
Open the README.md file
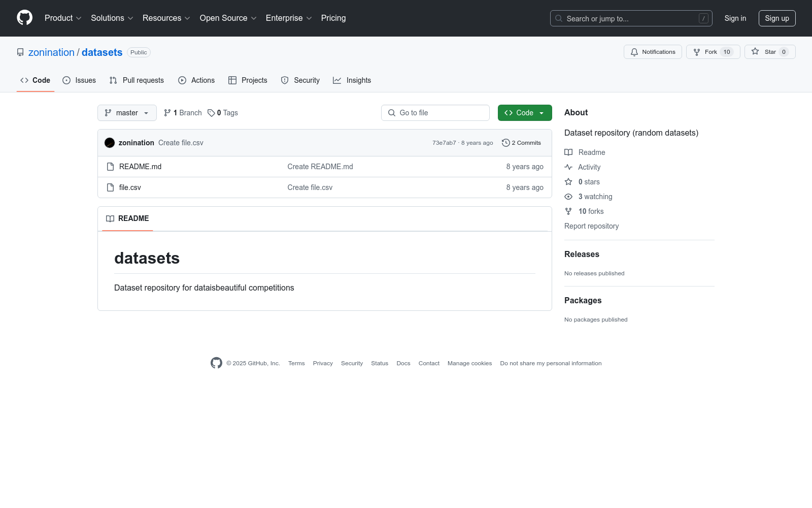[x=140, y=167]
